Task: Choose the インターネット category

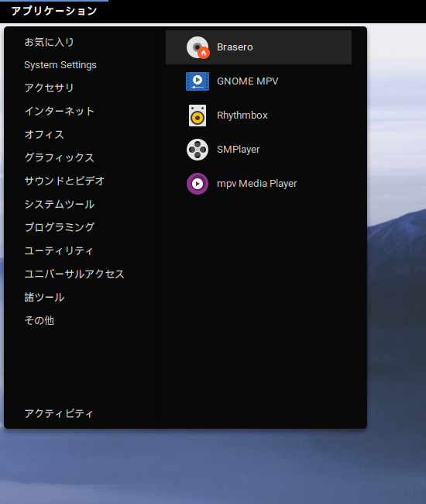Action: [x=60, y=111]
